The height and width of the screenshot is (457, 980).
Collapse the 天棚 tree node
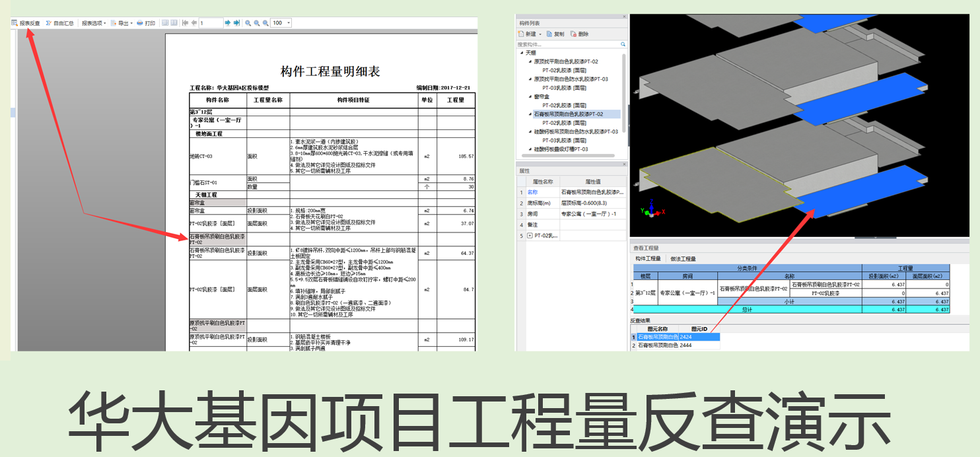[x=522, y=53]
